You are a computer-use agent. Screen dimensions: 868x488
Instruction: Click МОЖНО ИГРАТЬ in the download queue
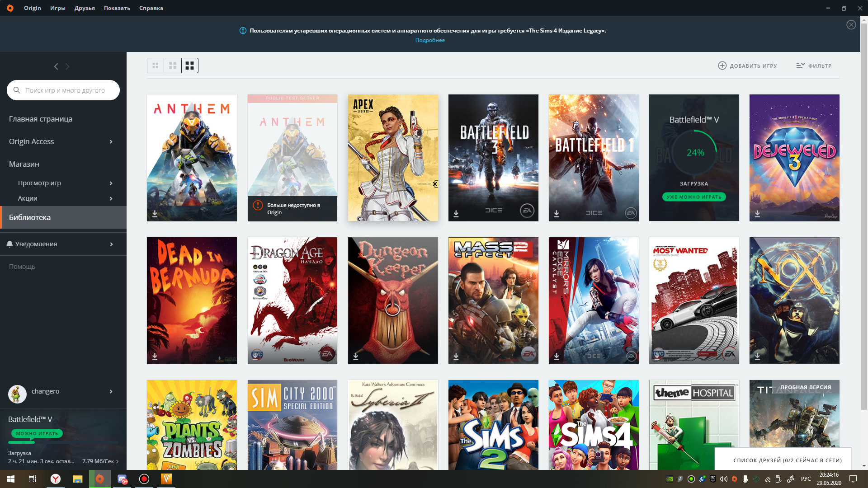pos(37,434)
